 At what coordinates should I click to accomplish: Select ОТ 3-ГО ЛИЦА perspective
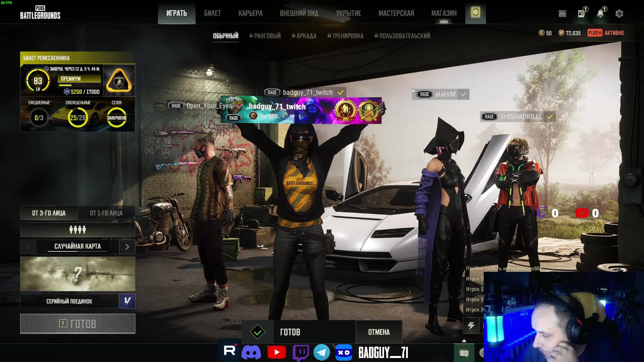coord(49,213)
